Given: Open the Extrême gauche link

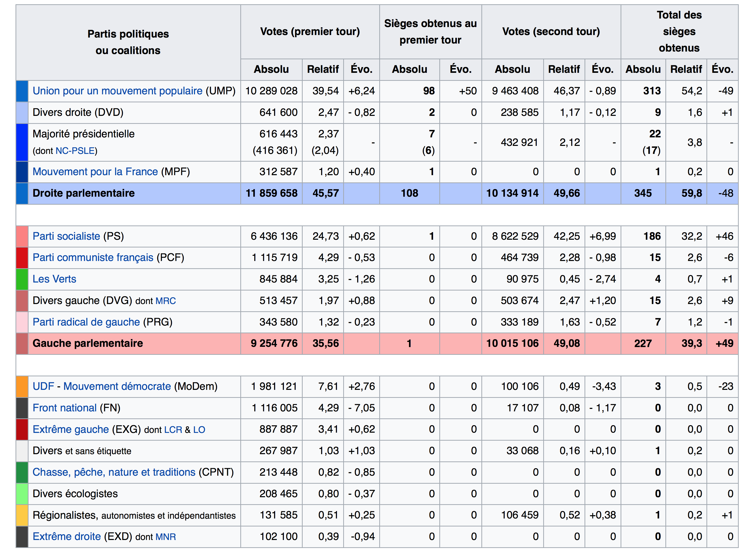Looking at the screenshot, I should [71, 429].
